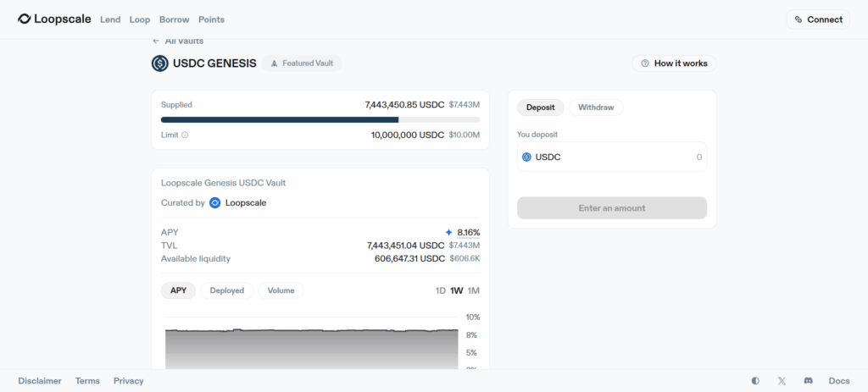The height and width of the screenshot is (392, 868).
Task: Click the Connect wallet button
Action: 818,19
